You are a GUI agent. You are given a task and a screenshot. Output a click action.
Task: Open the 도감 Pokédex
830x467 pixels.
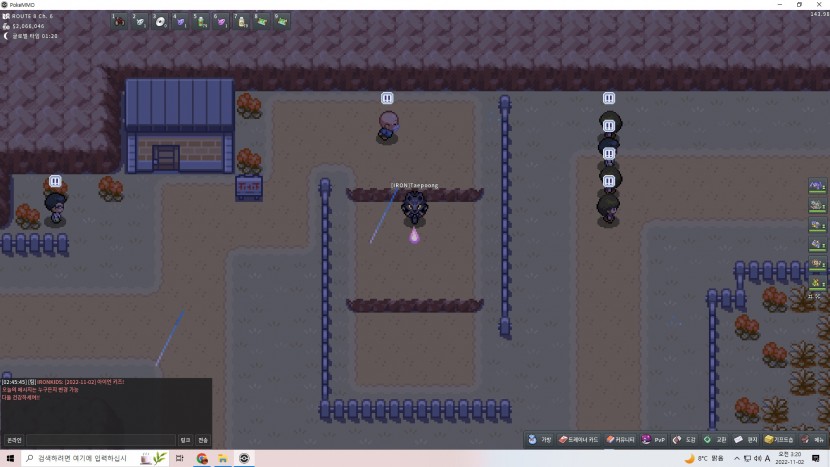[x=684, y=439]
